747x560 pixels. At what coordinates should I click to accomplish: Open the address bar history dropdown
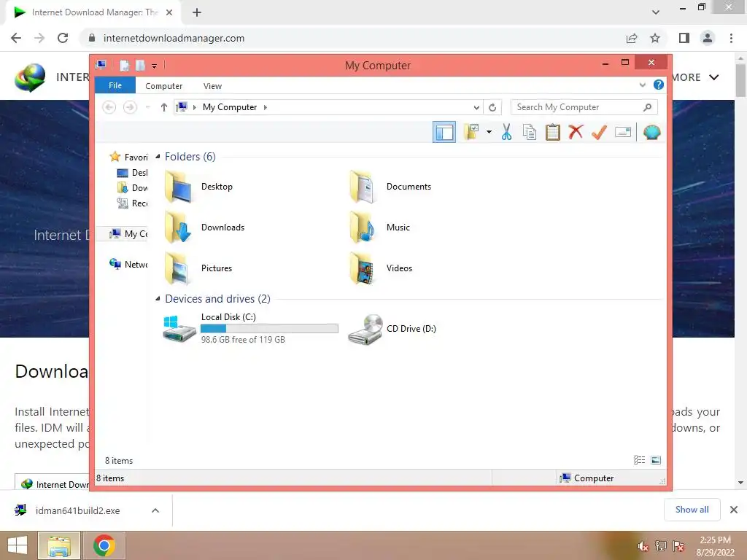[476, 108]
